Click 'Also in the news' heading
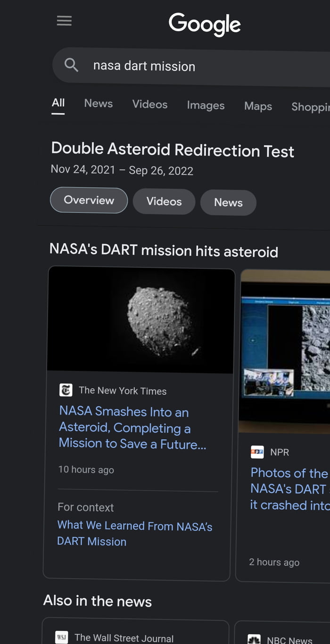 (x=98, y=601)
